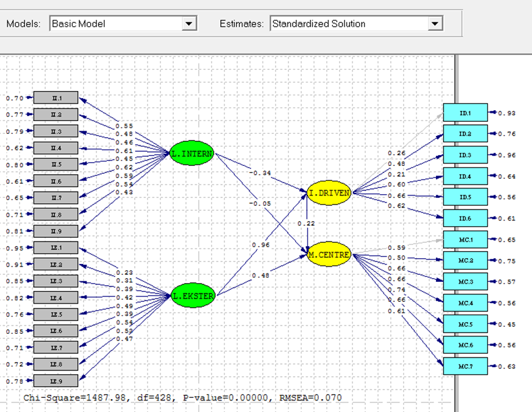532x412 pixels.
Task: Select the MC.1 indicator box
Action: (x=465, y=240)
